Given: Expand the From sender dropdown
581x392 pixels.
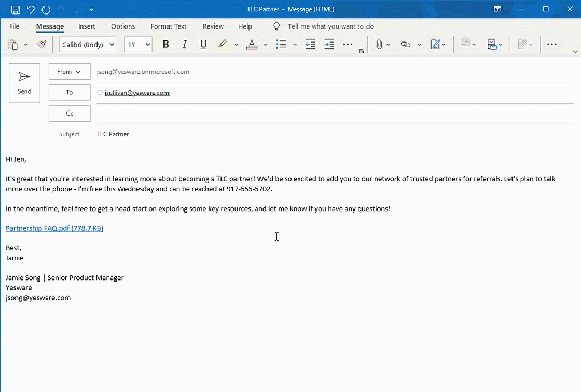Looking at the screenshot, I should click(70, 72).
